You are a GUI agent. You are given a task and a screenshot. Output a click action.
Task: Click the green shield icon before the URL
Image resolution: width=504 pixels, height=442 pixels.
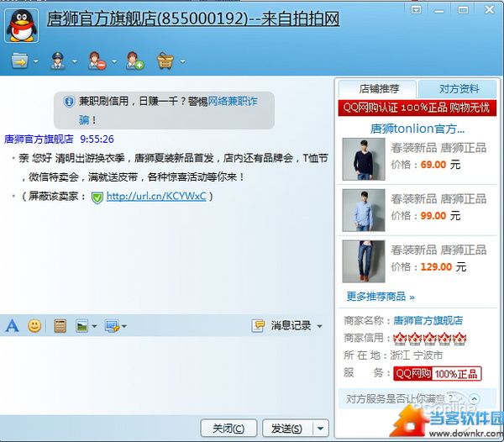97,197
